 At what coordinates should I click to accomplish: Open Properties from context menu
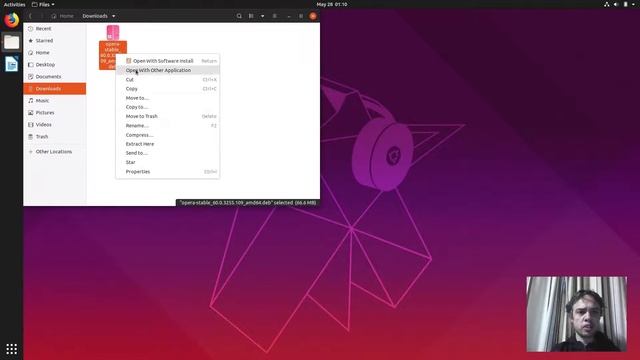point(168,172)
